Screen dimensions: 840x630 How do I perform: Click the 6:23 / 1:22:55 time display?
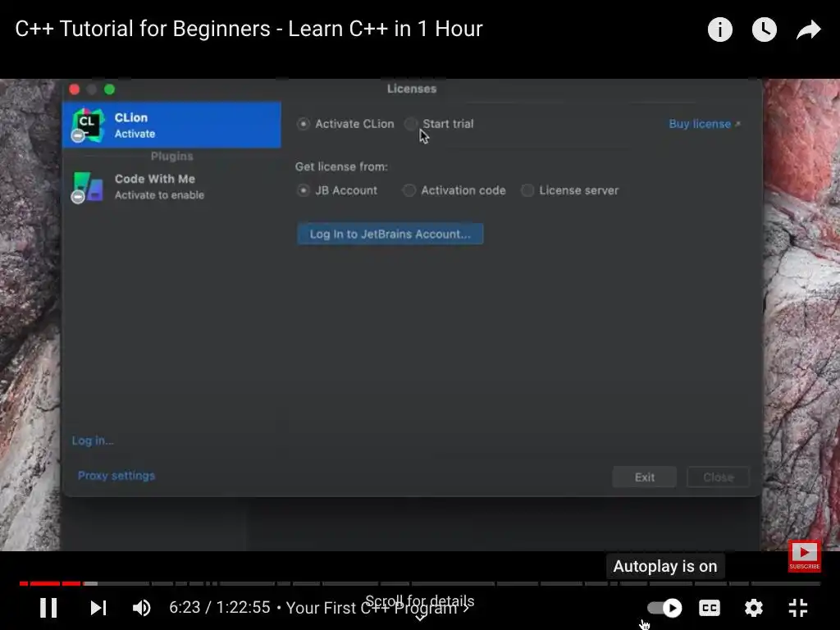click(x=220, y=608)
